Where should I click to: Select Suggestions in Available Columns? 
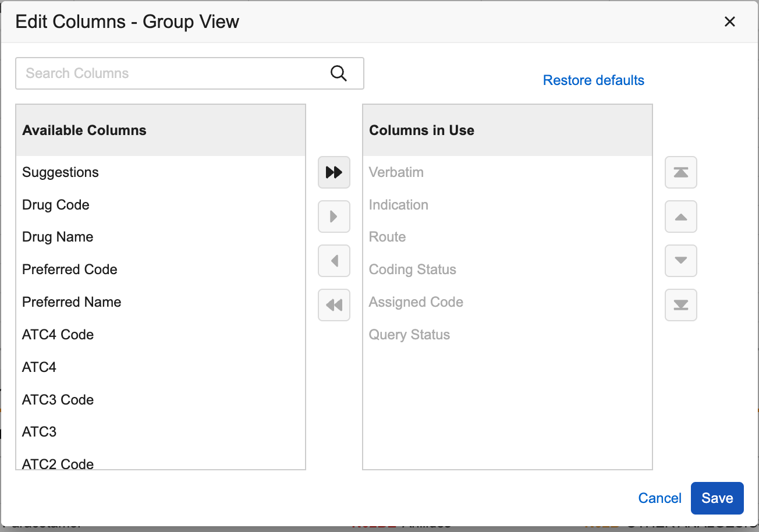point(61,172)
